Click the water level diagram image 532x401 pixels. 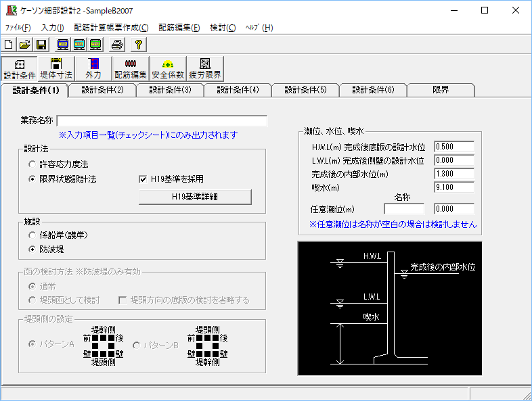click(x=390, y=308)
